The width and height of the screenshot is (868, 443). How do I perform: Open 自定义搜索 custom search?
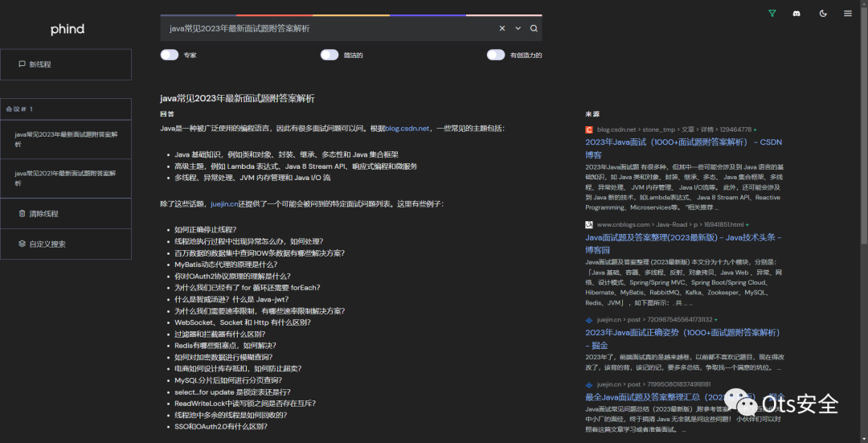(66, 244)
